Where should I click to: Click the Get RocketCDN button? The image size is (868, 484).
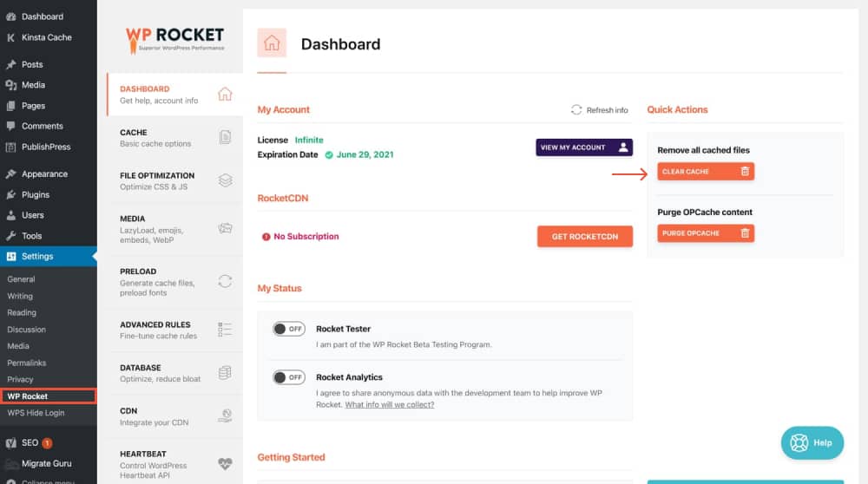tap(584, 236)
